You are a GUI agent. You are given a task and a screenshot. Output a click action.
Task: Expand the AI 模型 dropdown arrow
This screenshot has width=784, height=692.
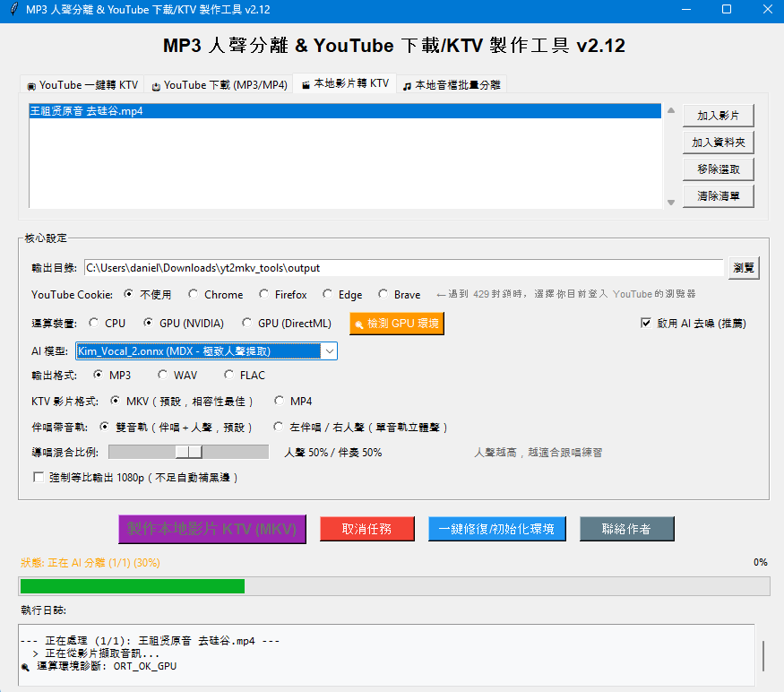tap(330, 351)
